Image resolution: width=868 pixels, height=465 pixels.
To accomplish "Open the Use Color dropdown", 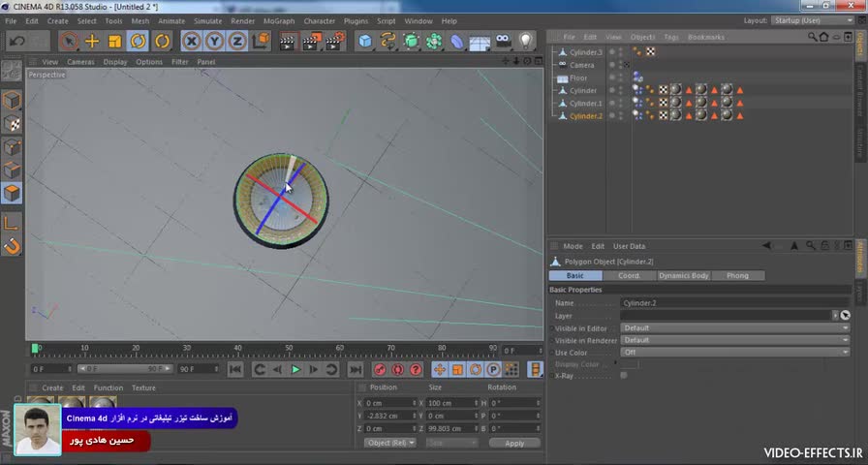I will pyautogui.click(x=734, y=353).
